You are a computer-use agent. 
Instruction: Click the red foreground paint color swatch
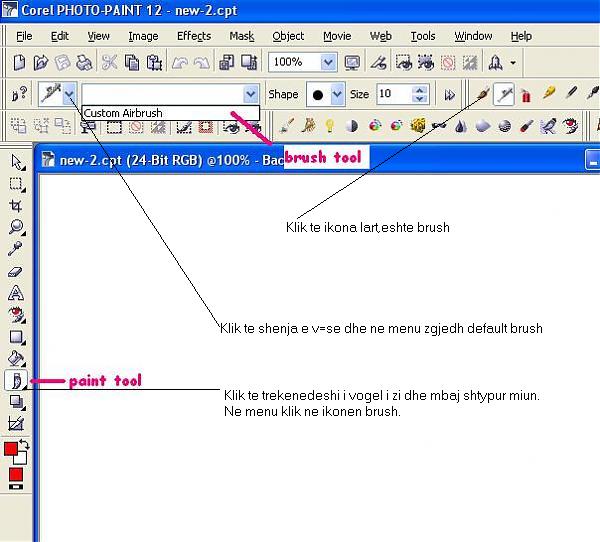[x=11, y=449]
